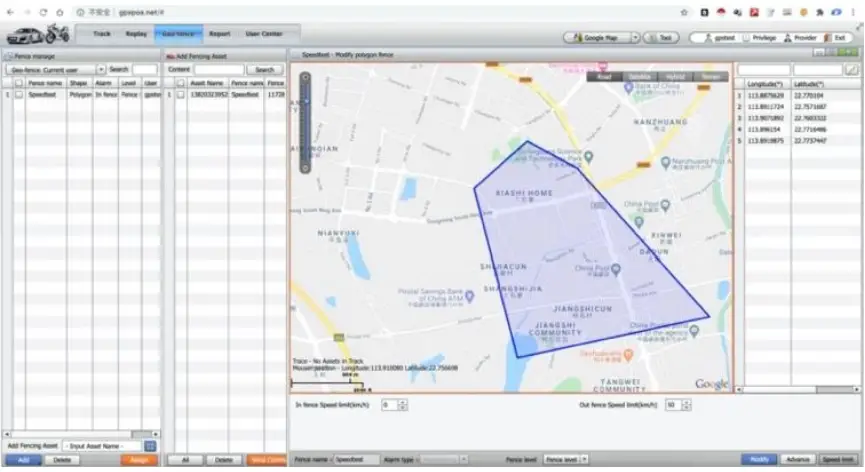This screenshot has height=472, width=865.
Task: Open the Fence level dropdown
Action: pyautogui.click(x=566, y=459)
